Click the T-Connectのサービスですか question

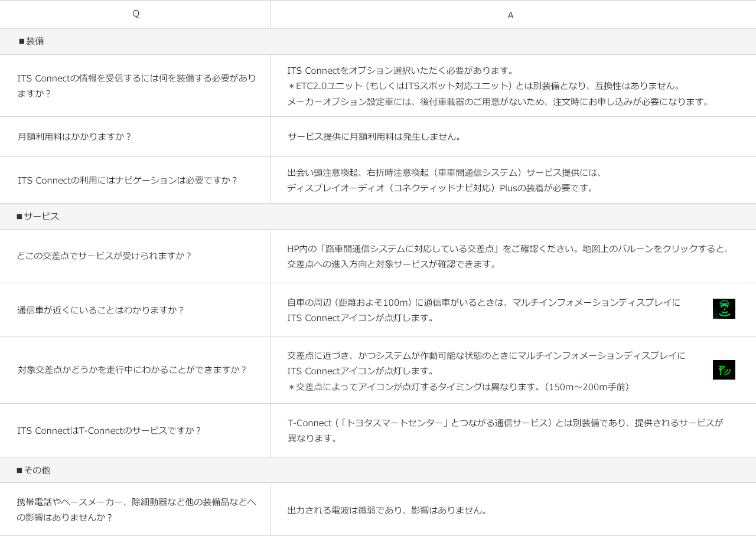tap(109, 431)
